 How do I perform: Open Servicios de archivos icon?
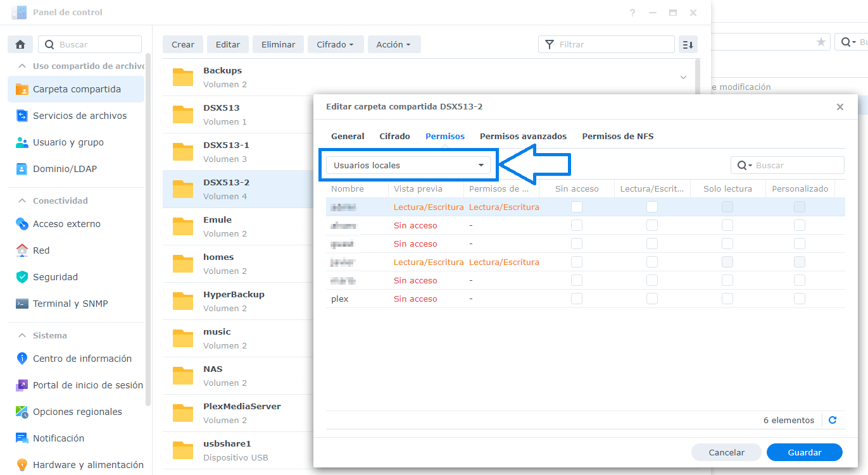tap(22, 116)
